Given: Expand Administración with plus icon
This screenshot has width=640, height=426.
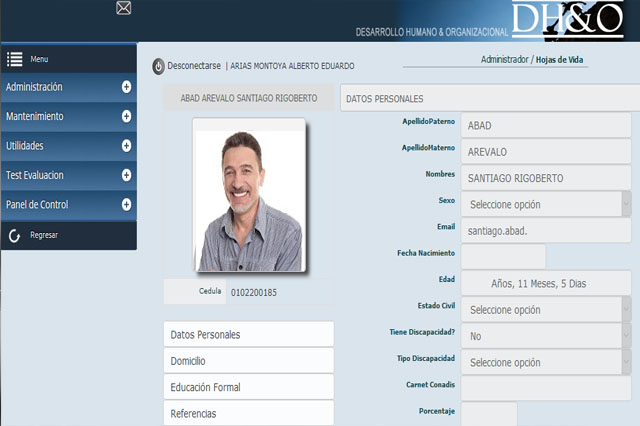Looking at the screenshot, I should 126,87.
